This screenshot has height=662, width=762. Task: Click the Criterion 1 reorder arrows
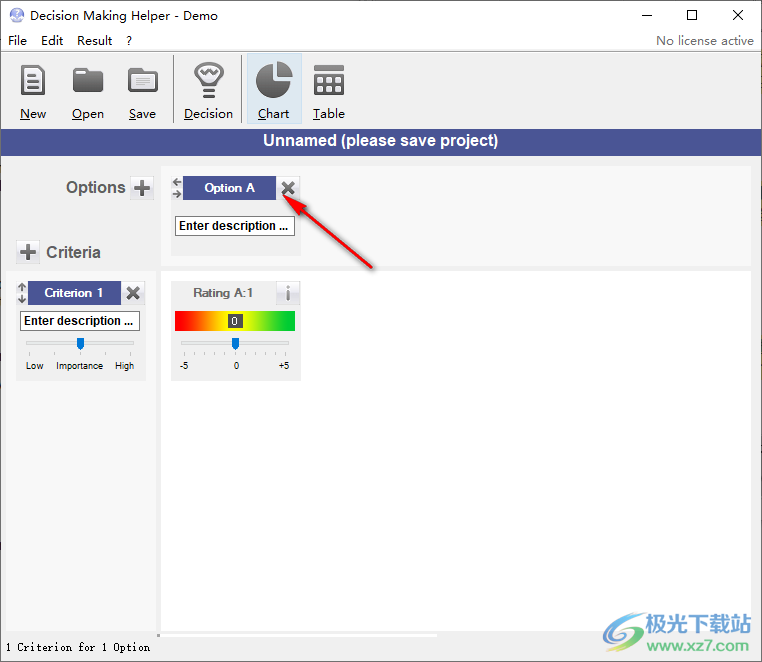(x=22, y=293)
